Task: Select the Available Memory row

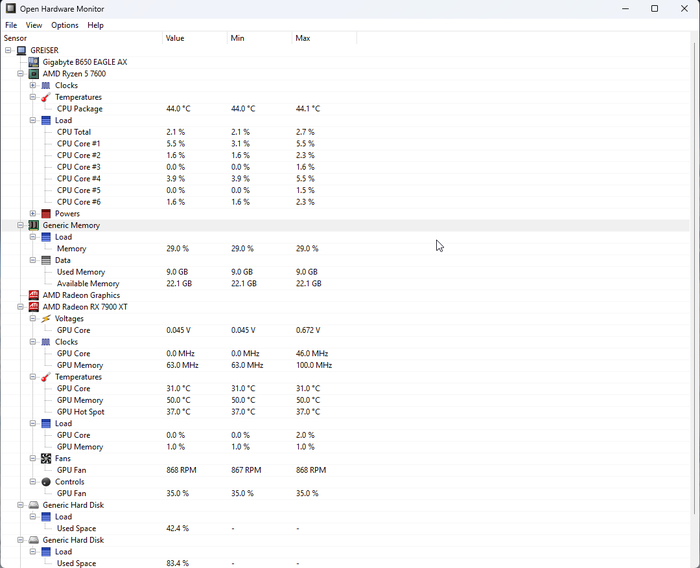Action: coord(346,284)
